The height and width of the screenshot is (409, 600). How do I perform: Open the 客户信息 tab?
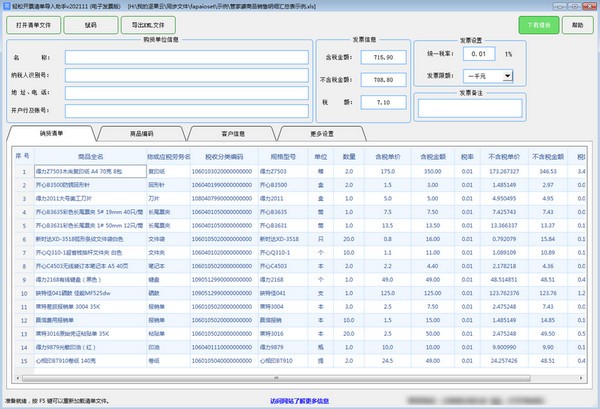233,132
